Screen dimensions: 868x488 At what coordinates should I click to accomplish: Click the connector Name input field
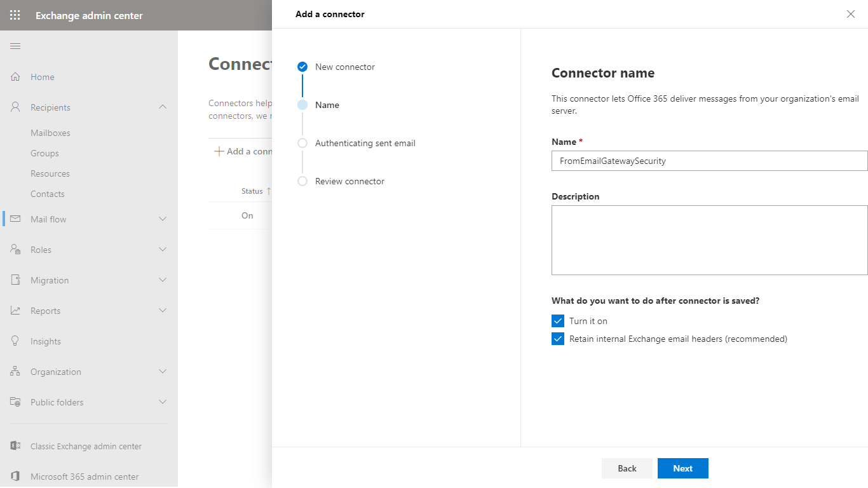pyautogui.click(x=709, y=161)
